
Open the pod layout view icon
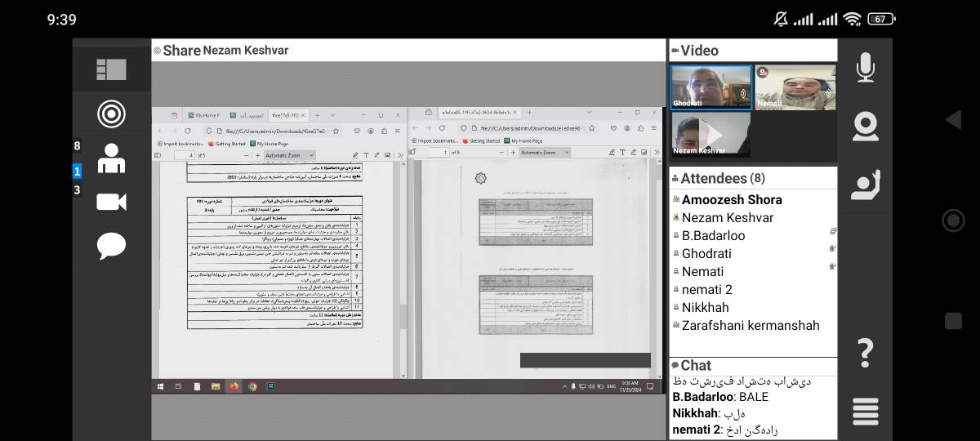pos(111,69)
